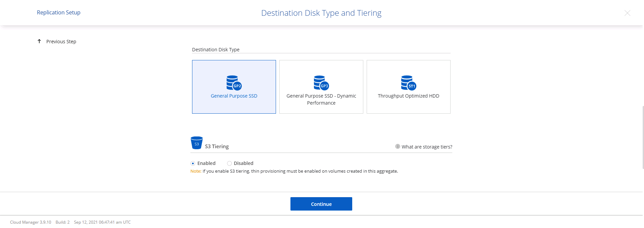Click the up arrow for Previous Step
644x228 pixels.
pos(39,41)
